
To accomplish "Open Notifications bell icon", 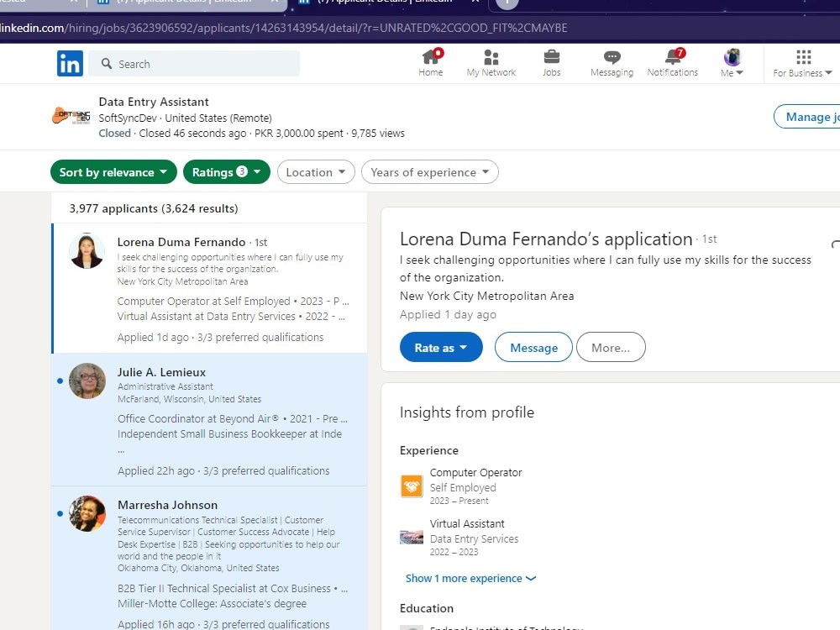I will pos(673,56).
